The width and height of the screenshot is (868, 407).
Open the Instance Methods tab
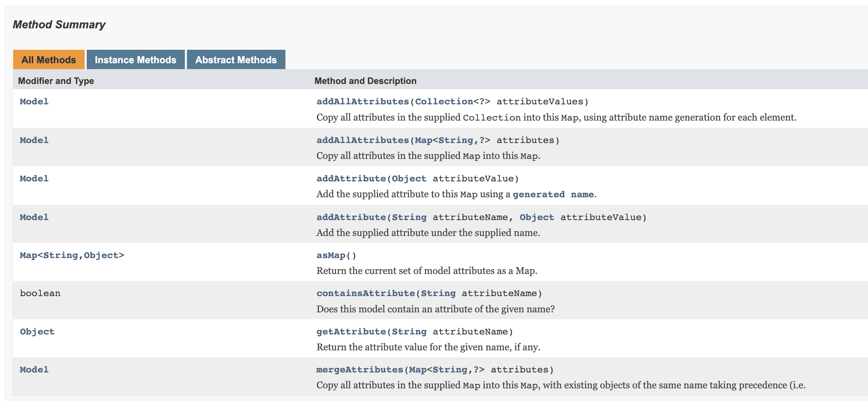coord(135,60)
